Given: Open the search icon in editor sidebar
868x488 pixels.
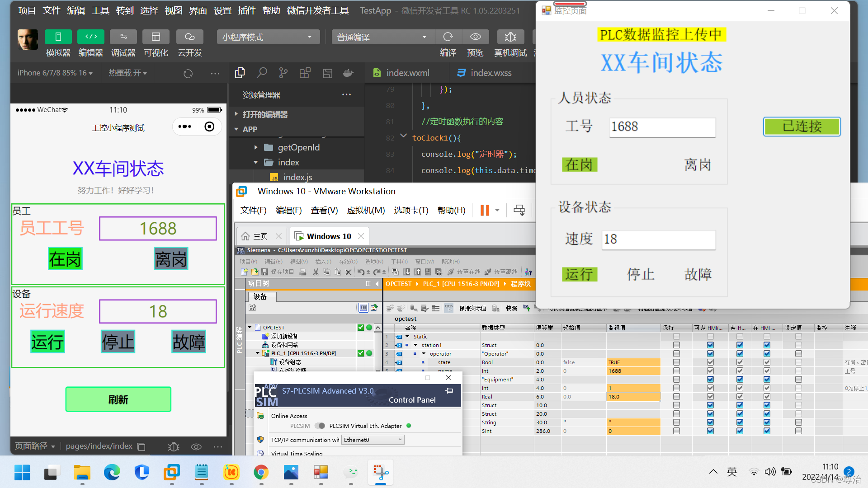Looking at the screenshot, I should [262, 73].
